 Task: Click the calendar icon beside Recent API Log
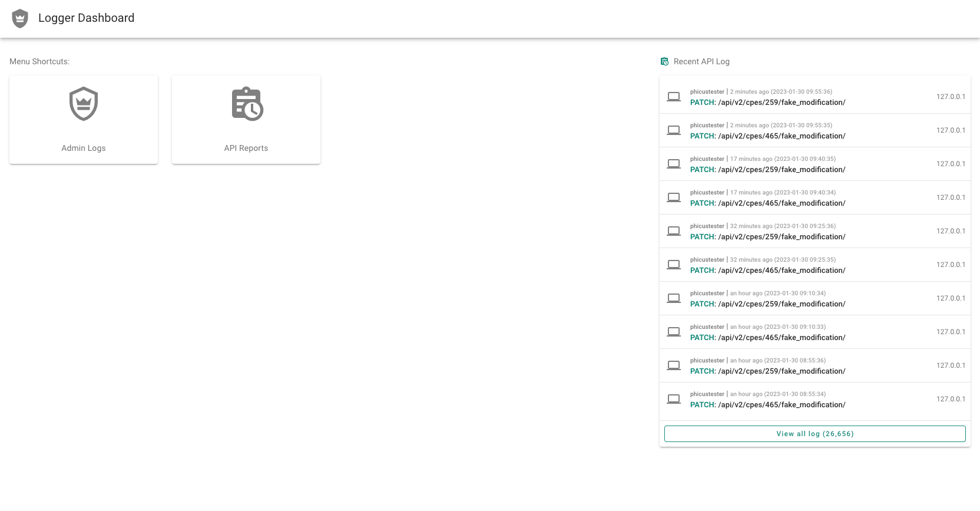(664, 61)
